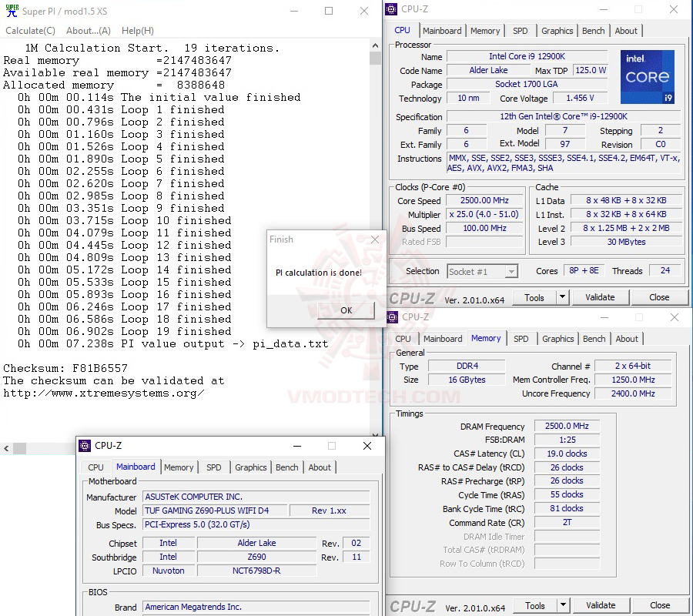The width and height of the screenshot is (693, 616).
Task: Select CPU tab in top CPU-Z window
Action: [402, 30]
